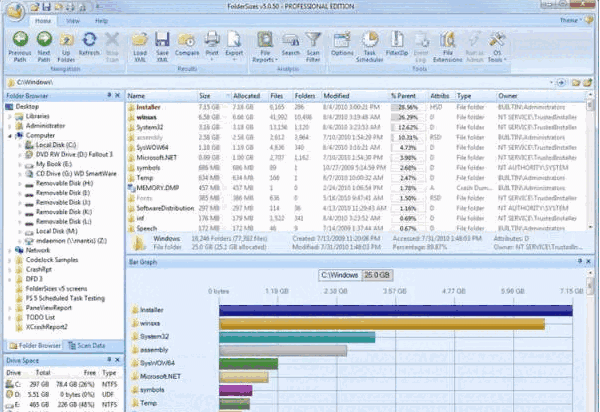Expand the Libraries tree node
The height and width of the screenshot is (412, 600).
tap(10, 116)
